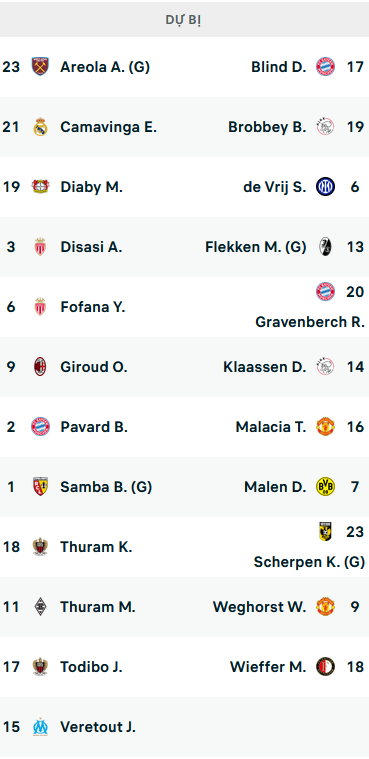Click the DỰ BỊ section header

click(x=184, y=19)
